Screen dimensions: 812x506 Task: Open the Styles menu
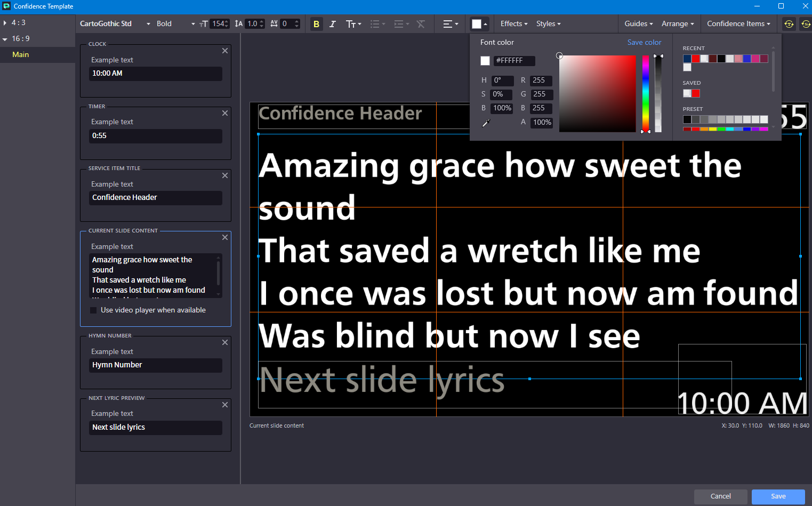coord(549,24)
